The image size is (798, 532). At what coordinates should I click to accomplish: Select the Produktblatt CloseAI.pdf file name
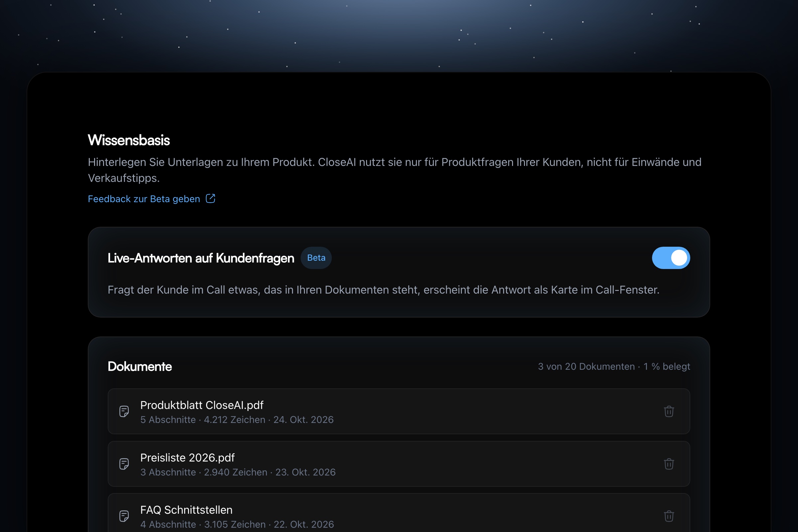click(202, 405)
